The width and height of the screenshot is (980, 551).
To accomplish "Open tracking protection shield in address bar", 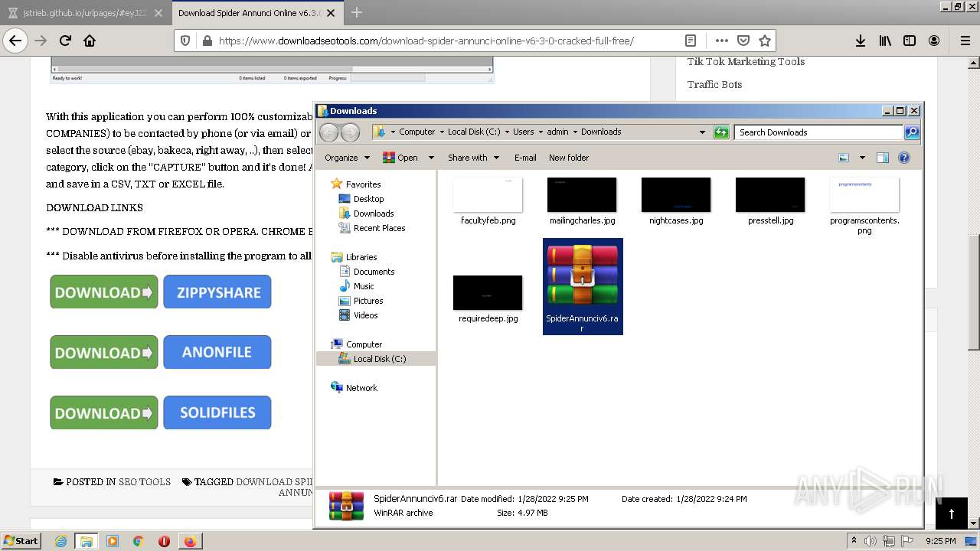I will [x=185, y=41].
